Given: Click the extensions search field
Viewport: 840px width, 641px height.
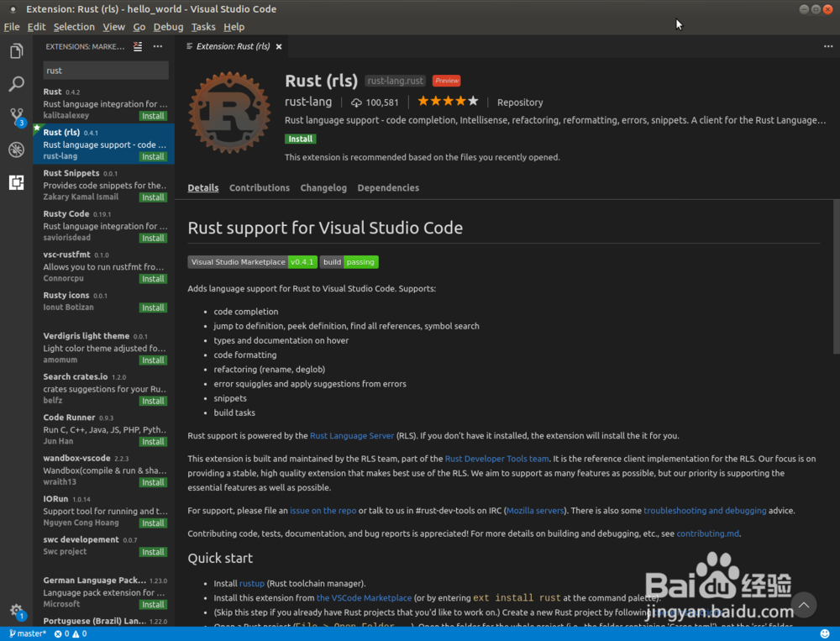Looking at the screenshot, I should [106, 71].
